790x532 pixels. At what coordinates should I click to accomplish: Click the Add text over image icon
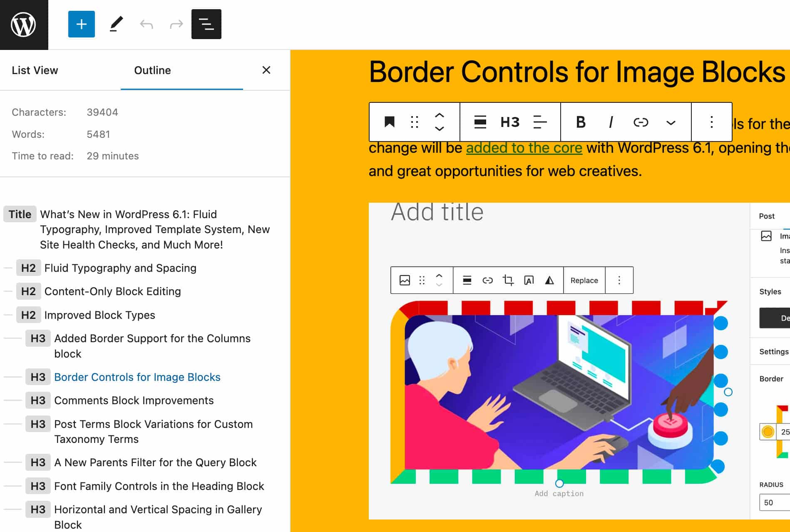(529, 280)
